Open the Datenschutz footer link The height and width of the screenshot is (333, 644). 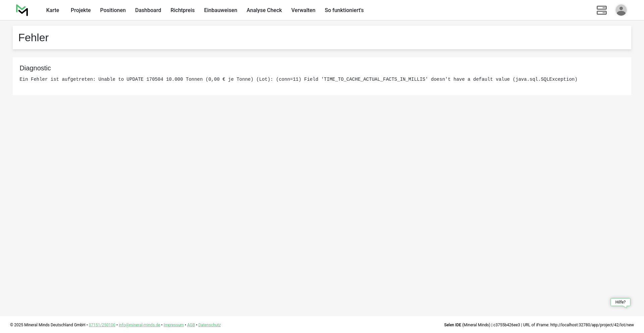(x=209, y=325)
